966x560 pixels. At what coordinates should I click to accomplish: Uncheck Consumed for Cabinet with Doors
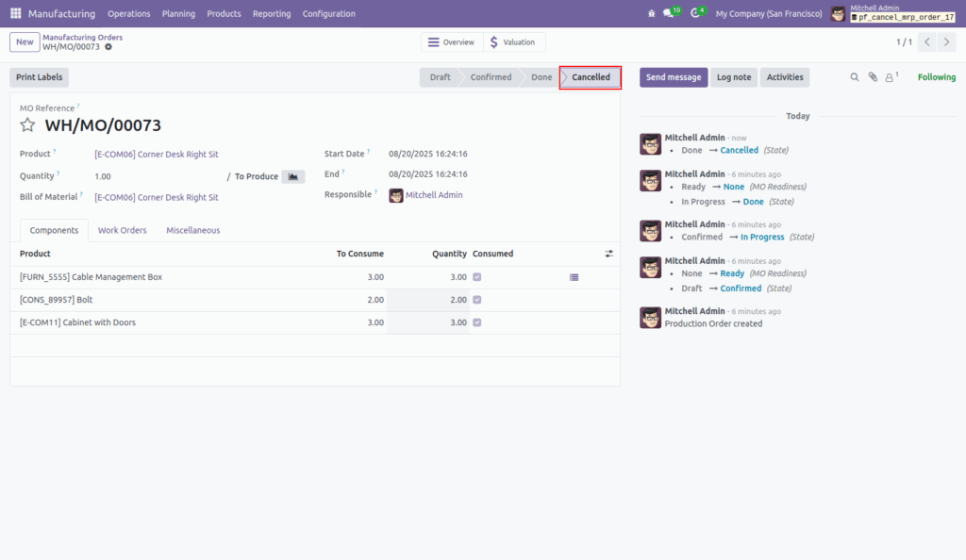pos(477,322)
